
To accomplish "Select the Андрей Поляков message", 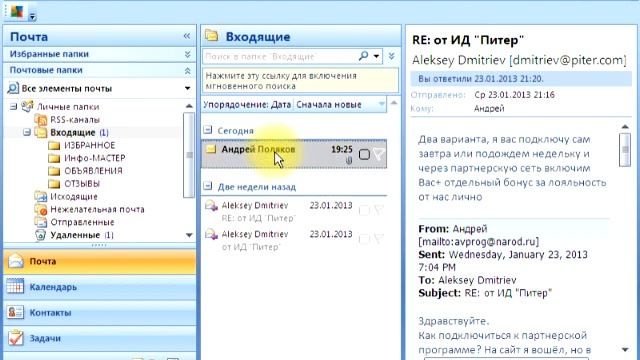I will tap(294, 154).
